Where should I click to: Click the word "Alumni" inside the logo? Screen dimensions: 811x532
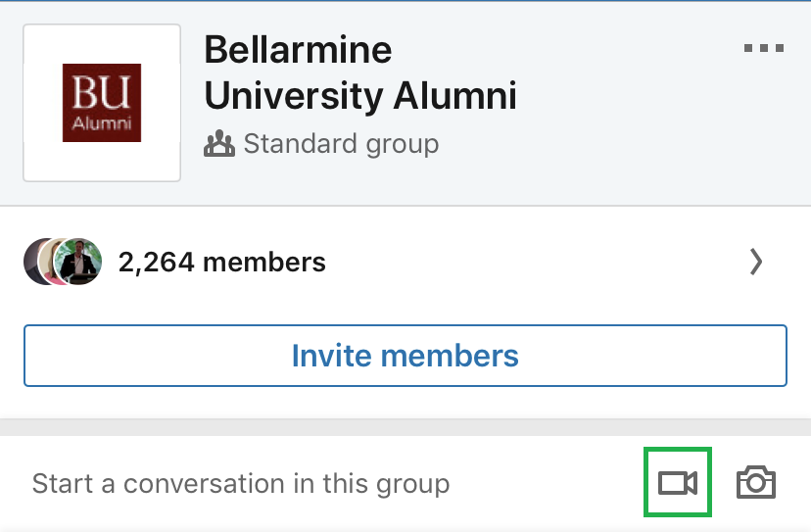coord(102,124)
